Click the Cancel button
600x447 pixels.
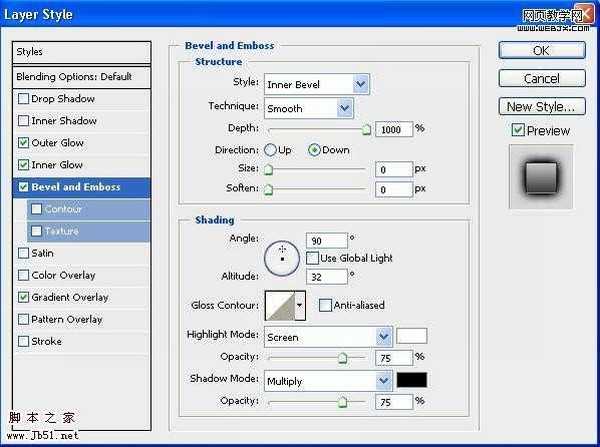541,78
